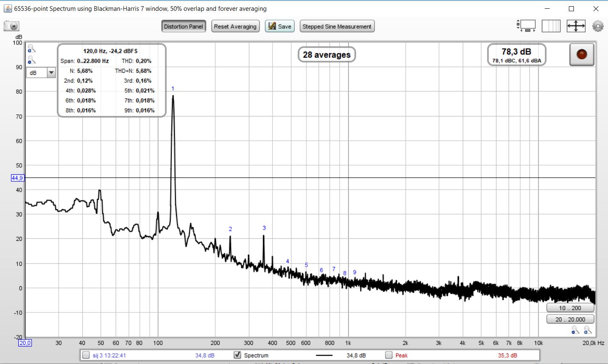Click the 4th harmonic 0,028% value

pos(86,91)
